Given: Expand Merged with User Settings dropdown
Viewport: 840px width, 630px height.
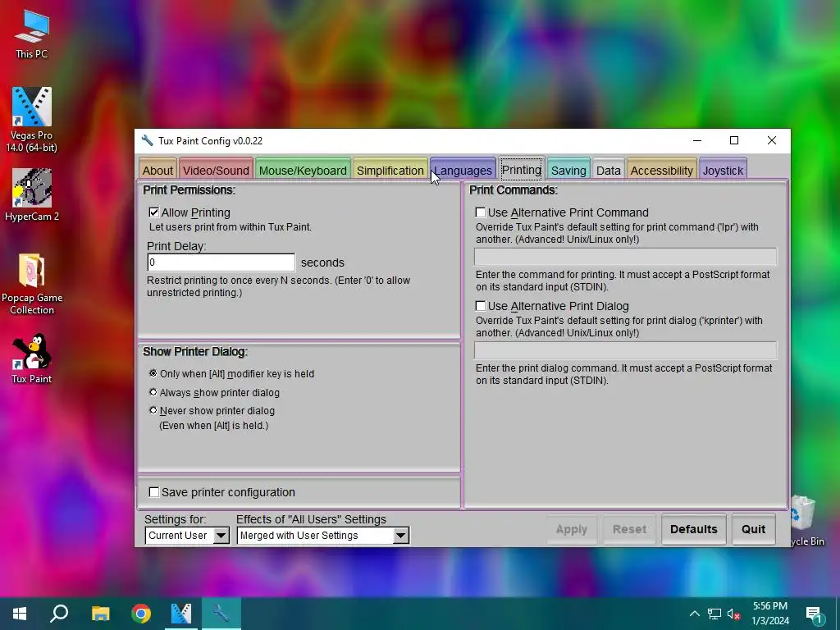Looking at the screenshot, I should click(x=323, y=535).
